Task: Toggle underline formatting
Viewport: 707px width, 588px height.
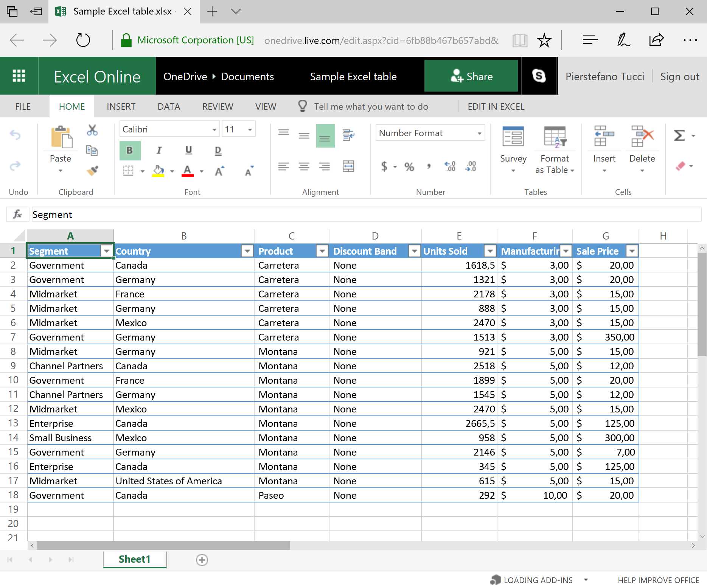Action: (188, 150)
